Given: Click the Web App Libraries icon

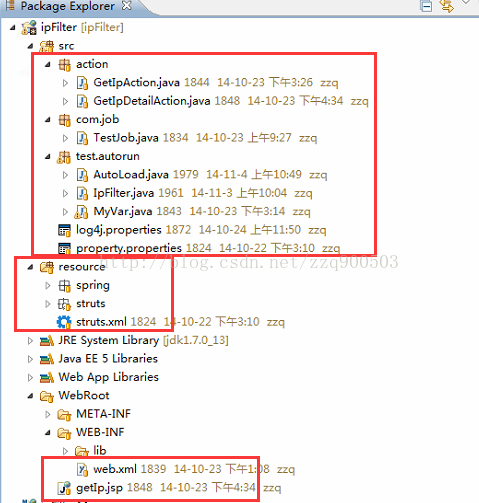Looking at the screenshot, I should click(x=47, y=378).
